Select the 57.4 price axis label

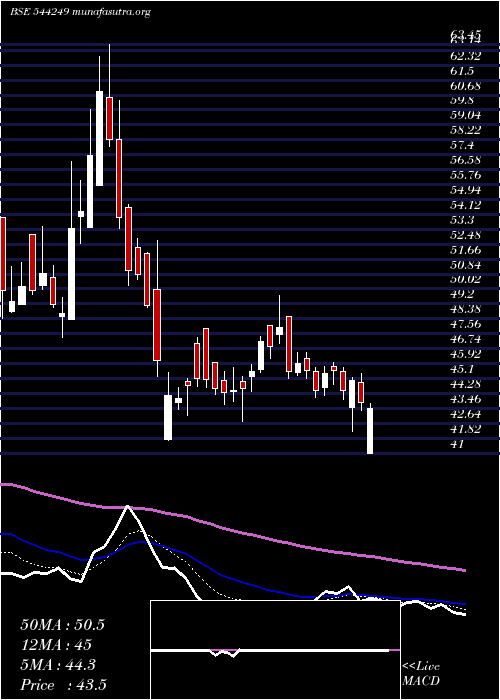(462, 145)
